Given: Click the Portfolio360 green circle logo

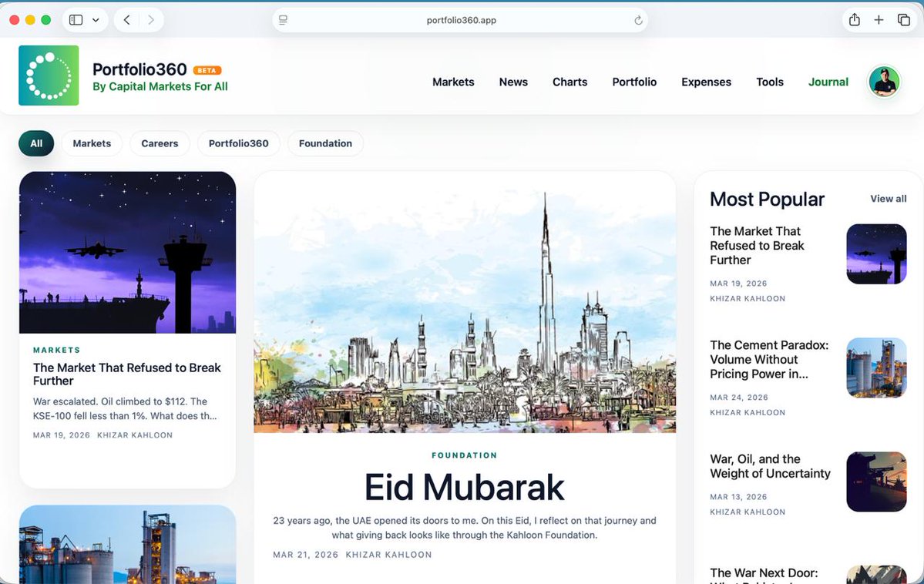Looking at the screenshot, I should (49, 76).
